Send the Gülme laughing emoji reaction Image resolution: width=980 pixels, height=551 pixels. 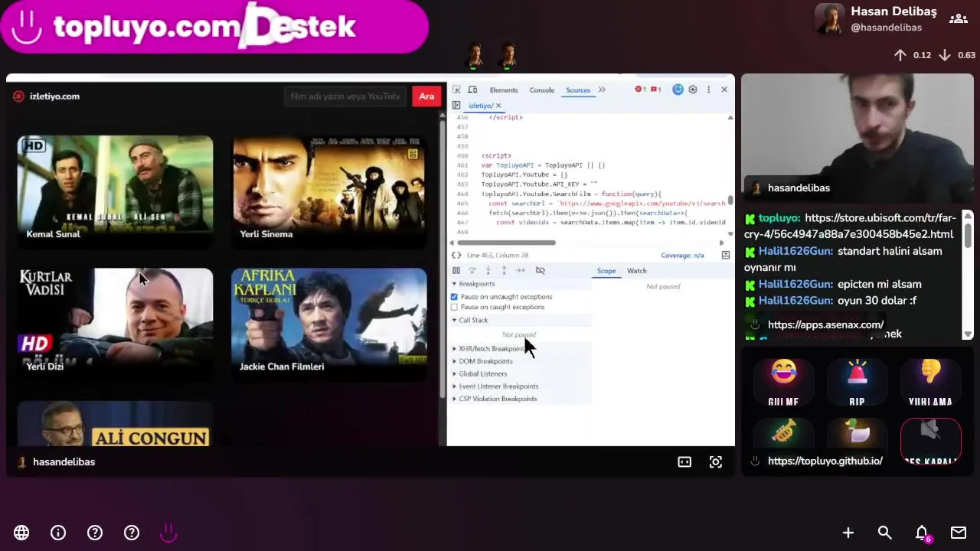pyautogui.click(x=783, y=383)
